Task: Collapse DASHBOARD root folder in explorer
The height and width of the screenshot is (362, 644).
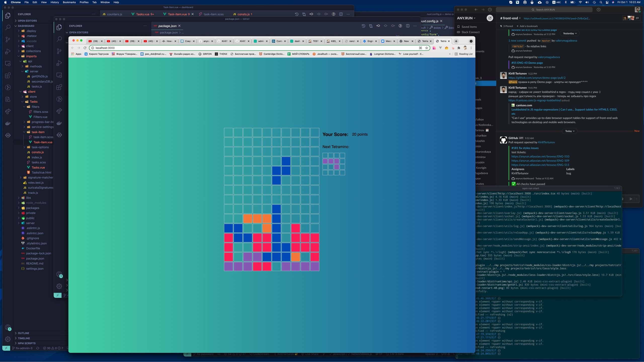Action: click(x=26, y=26)
